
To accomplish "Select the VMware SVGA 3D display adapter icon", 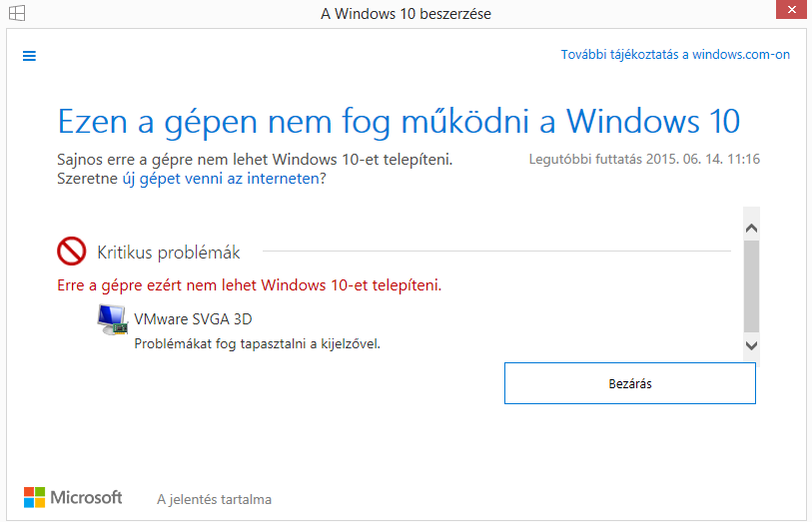I will [x=112, y=319].
